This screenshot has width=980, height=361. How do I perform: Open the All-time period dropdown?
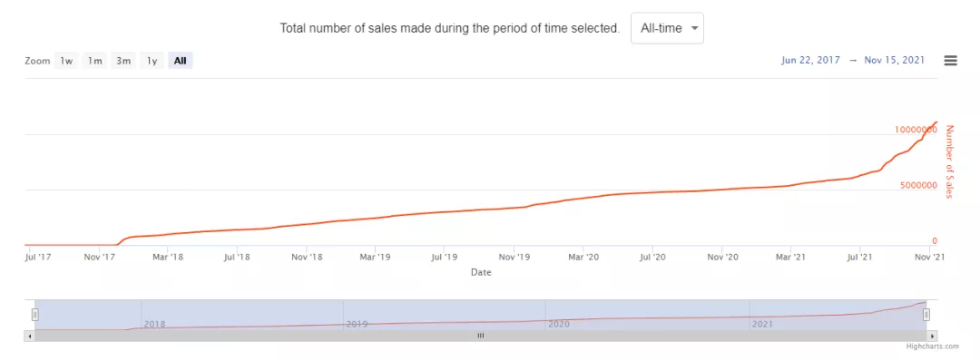point(667,28)
